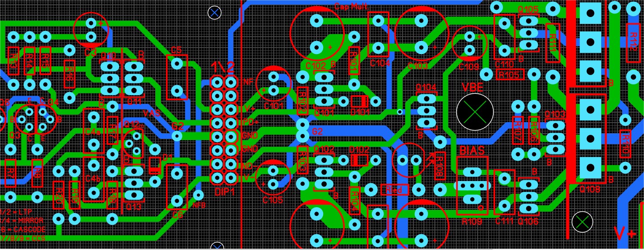Click the C109 small capacitor footprint
The image size is (644, 250).
coord(469,43)
